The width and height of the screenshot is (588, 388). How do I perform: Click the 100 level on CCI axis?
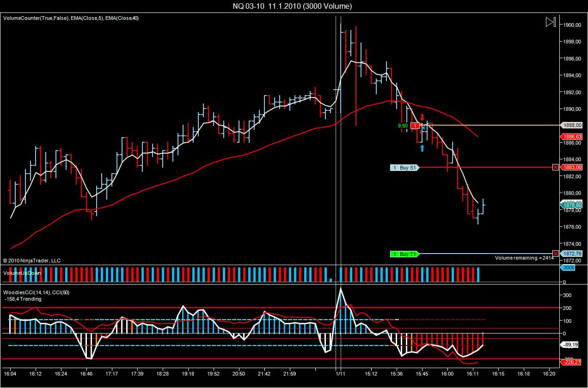tap(567, 321)
